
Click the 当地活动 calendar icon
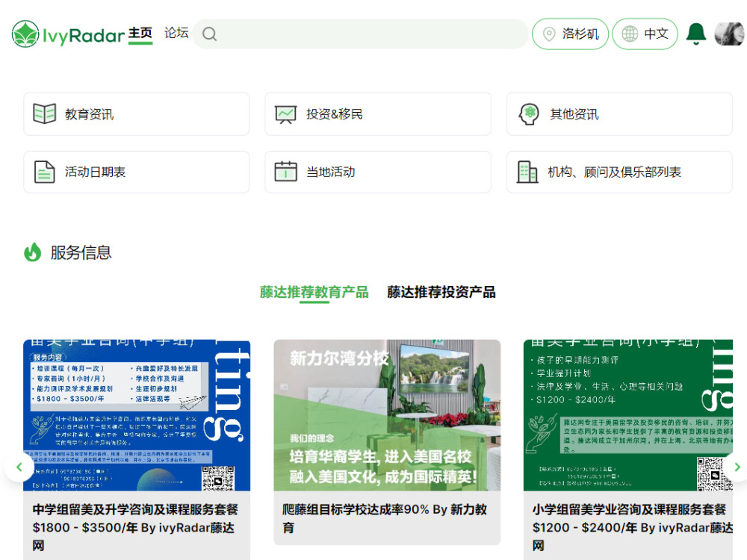286,172
